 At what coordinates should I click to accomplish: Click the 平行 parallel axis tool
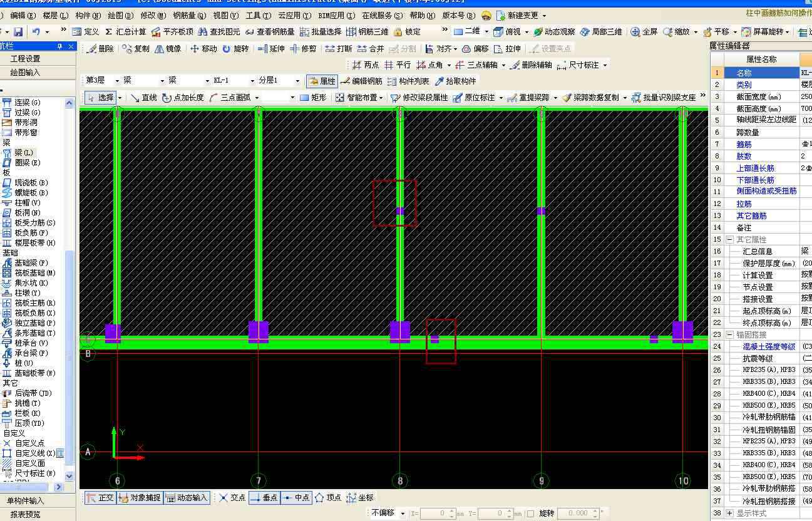[x=398, y=65]
